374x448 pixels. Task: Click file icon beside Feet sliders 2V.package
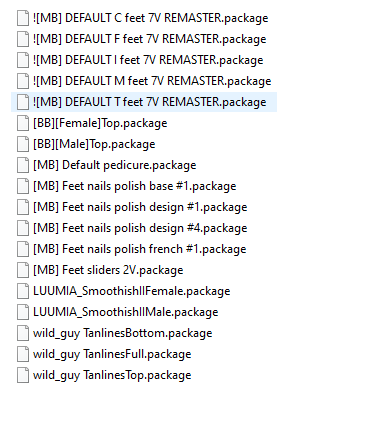(x=23, y=270)
